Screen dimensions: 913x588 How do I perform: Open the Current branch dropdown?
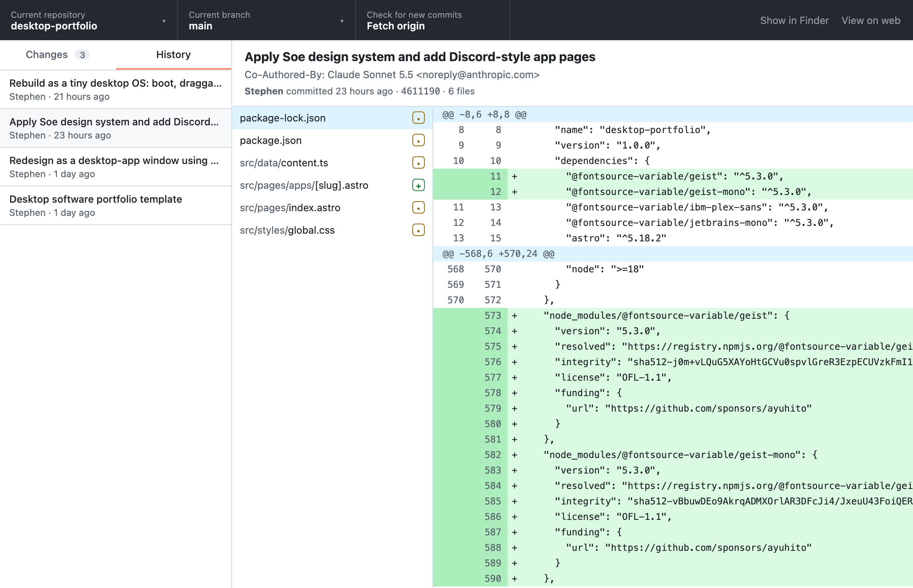267,20
